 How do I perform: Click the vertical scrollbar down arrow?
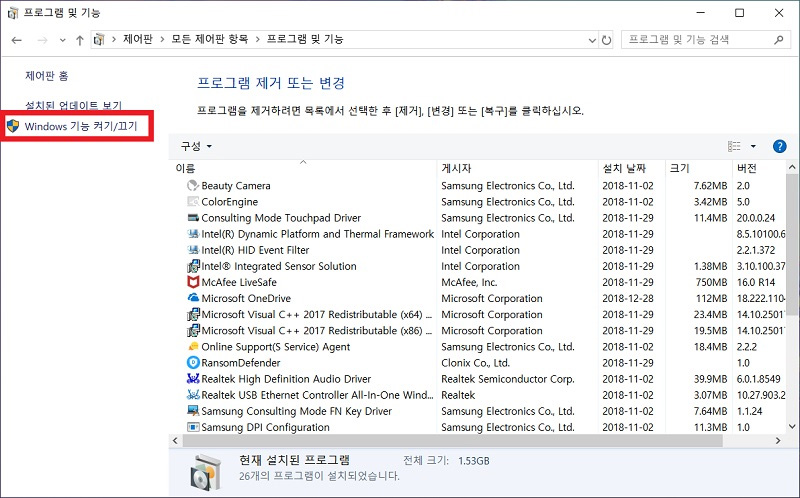(x=792, y=427)
